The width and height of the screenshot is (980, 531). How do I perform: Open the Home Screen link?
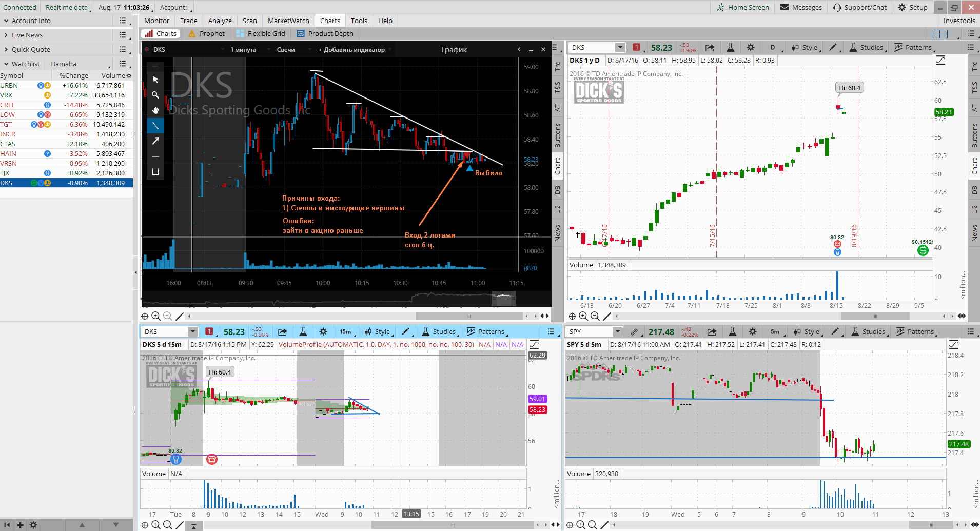click(743, 7)
